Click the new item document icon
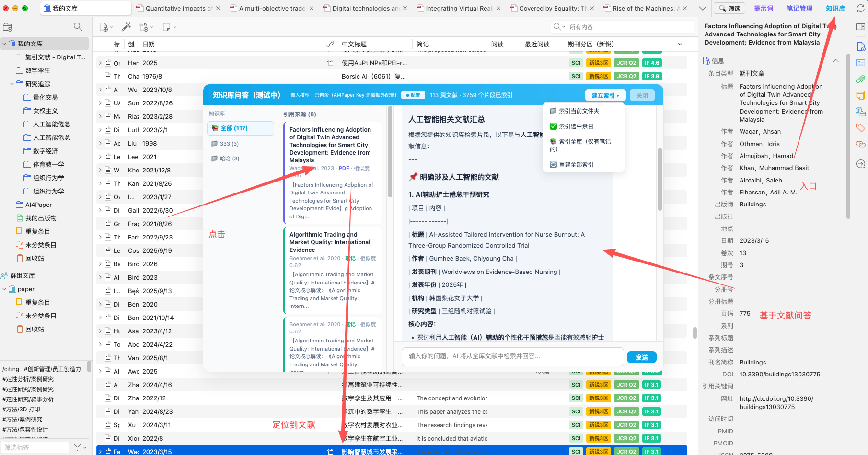Screen dimensions: 868x455 point(104,27)
